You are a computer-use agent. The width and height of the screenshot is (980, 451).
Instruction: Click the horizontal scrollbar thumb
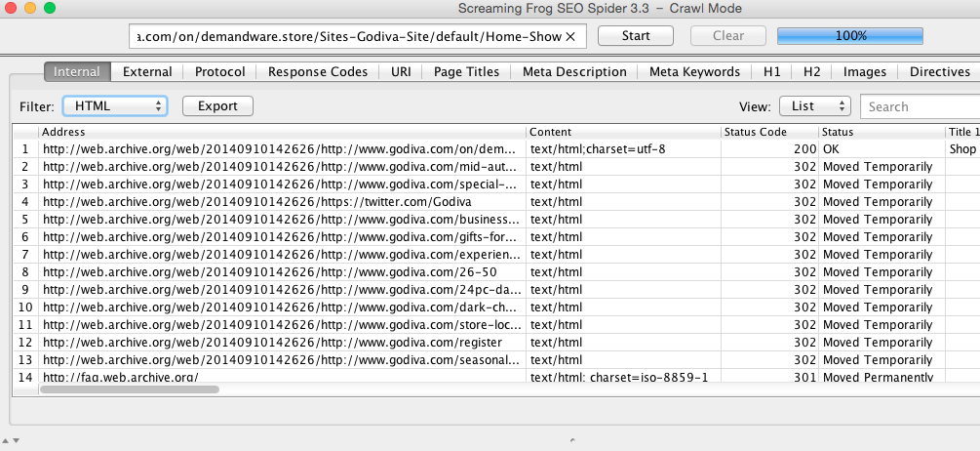pyautogui.click(x=130, y=389)
